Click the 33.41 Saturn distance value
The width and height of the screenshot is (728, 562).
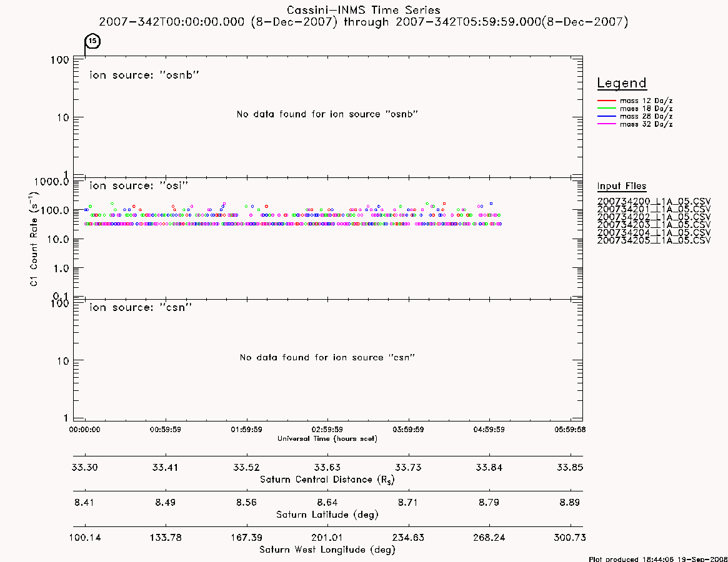pyautogui.click(x=166, y=467)
